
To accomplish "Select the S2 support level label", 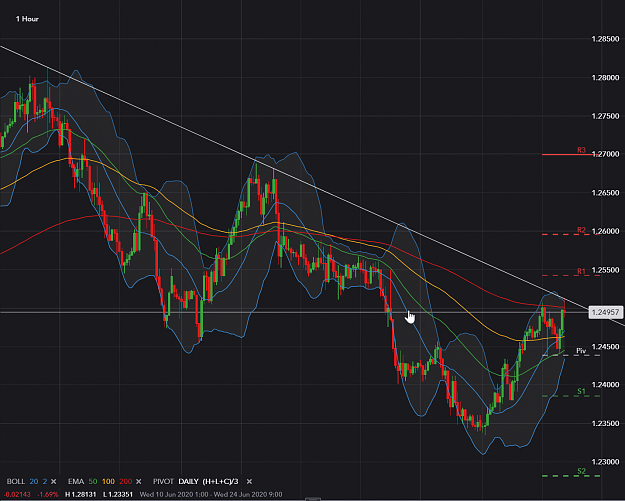I will tap(582, 471).
